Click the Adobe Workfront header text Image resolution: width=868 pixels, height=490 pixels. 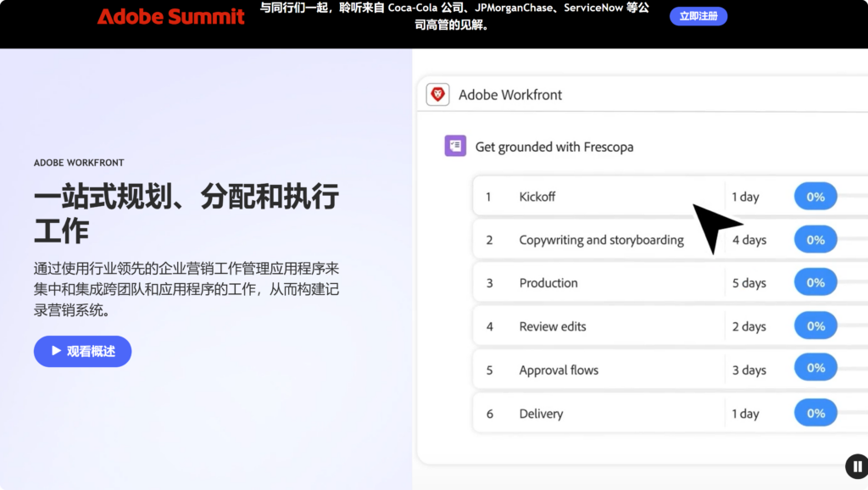[510, 94]
